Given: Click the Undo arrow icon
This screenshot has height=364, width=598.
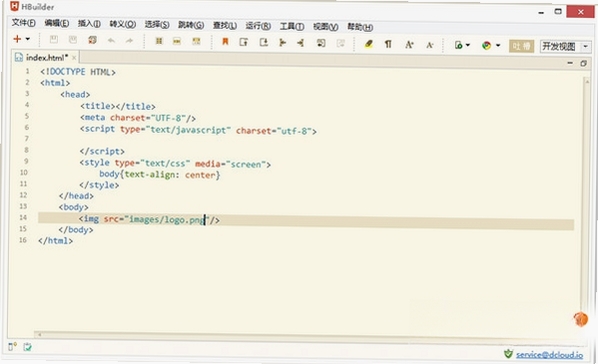Looking at the screenshot, I should click(111, 40).
